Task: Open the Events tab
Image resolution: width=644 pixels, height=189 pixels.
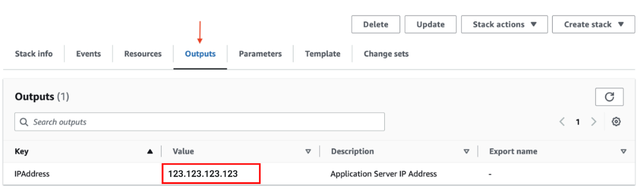Action: click(x=88, y=54)
